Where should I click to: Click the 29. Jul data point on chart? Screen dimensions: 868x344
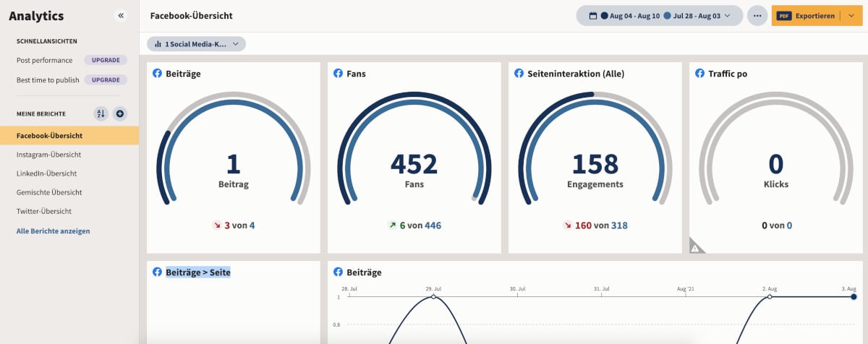coord(433,297)
